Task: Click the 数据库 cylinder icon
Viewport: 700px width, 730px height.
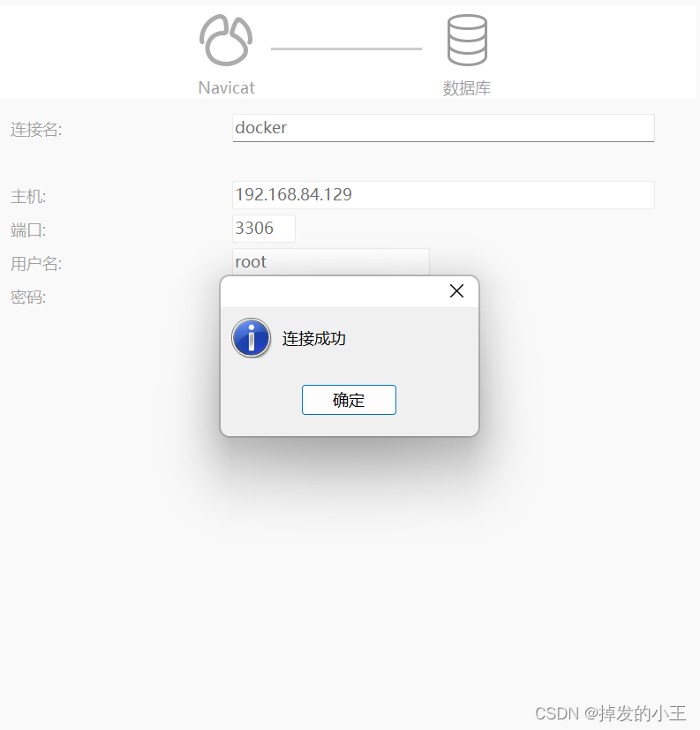Action: click(x=467, y=40)
